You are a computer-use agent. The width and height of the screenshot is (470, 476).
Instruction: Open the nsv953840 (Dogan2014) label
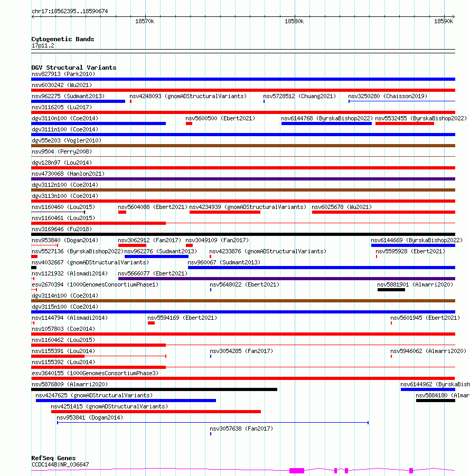pos(65,240)
